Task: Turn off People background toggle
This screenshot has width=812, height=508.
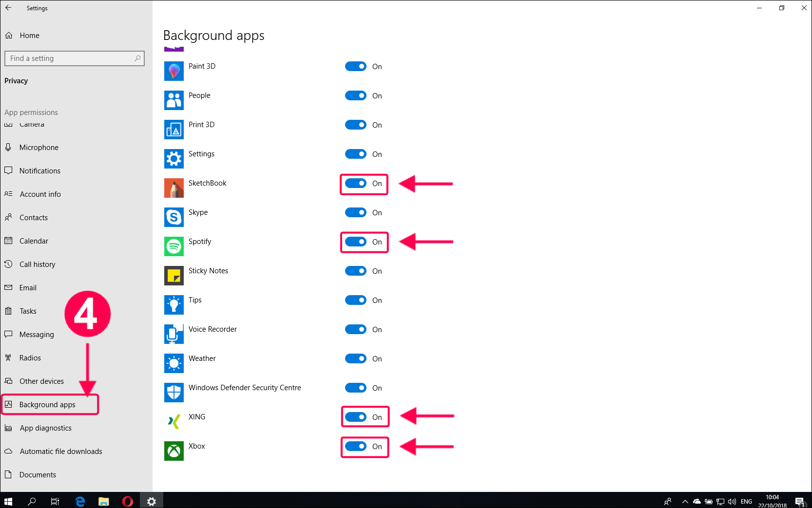Action: click(356, 95)
